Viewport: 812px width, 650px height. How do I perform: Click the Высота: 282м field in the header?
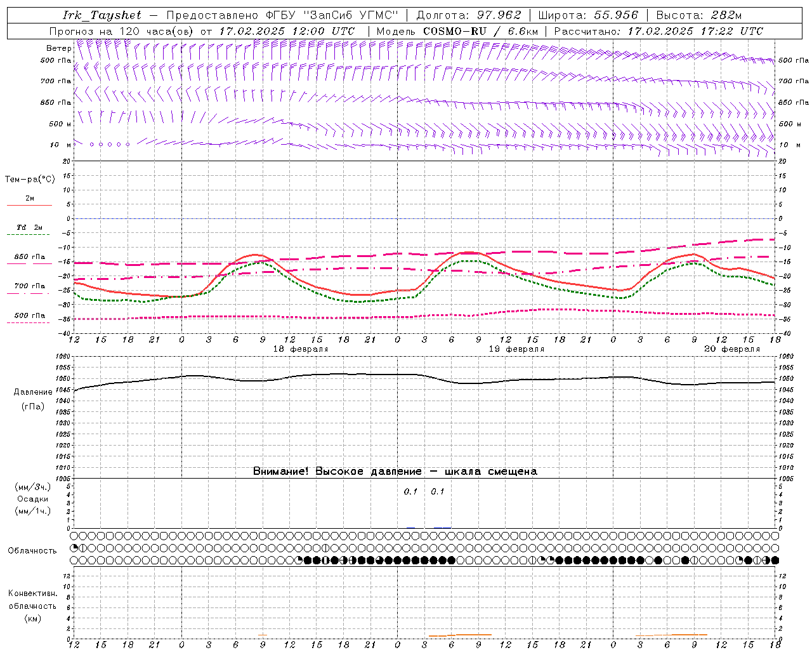[698, 15]
